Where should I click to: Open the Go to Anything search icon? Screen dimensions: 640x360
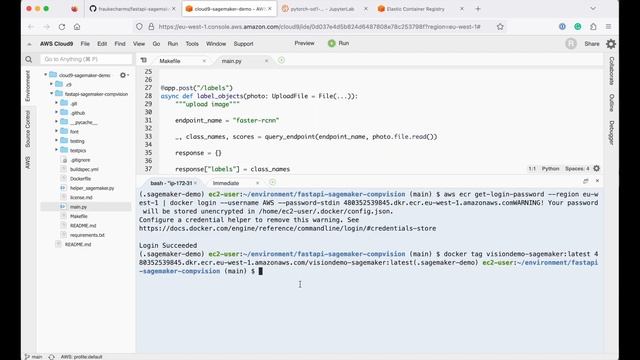click(29, 60)
